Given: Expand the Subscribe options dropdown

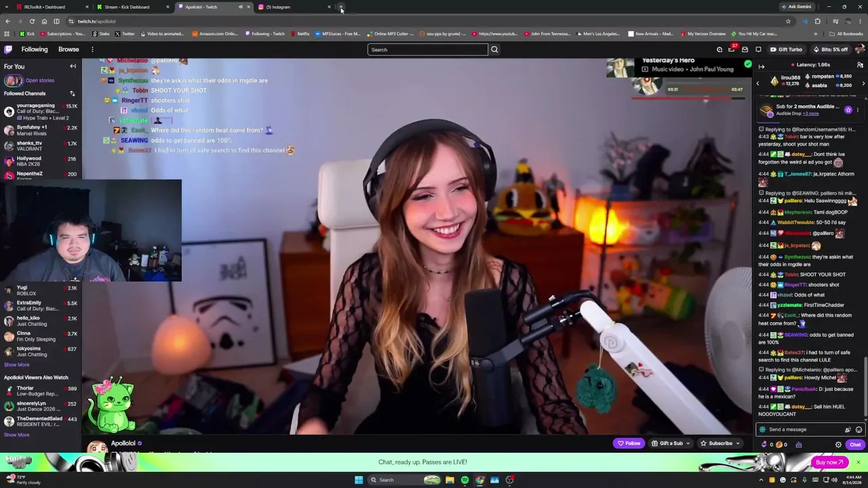Looking at the screenshot, I should pos(737,443).
